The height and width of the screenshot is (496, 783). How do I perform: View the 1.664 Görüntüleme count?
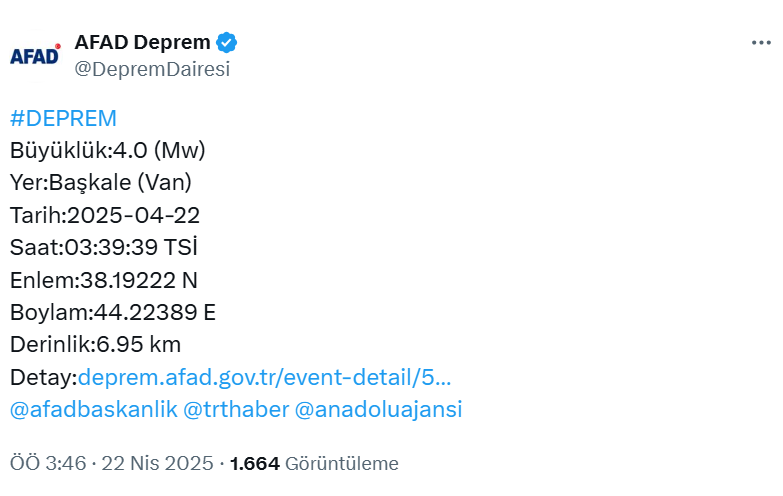pyautogui.click(x=314, y=464)
